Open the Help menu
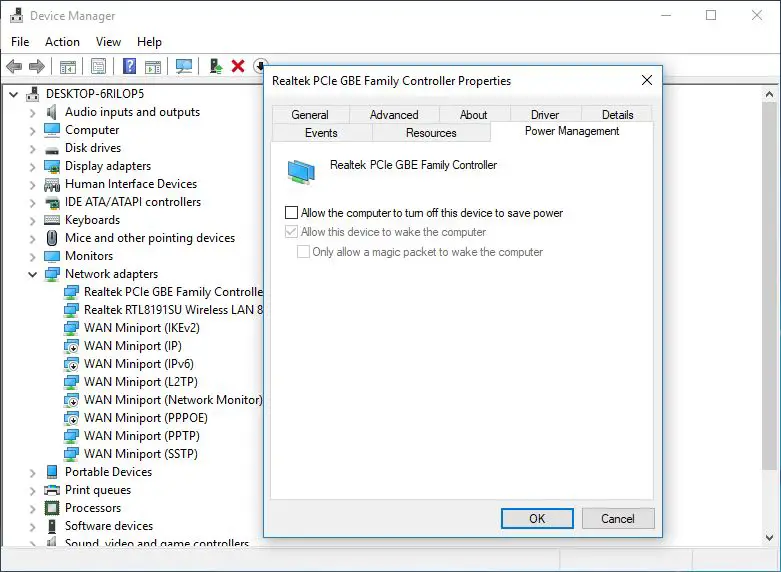Image resolution: width=781 pixels, height=572 pixels. pyautogui.click(x=149, y=42)
